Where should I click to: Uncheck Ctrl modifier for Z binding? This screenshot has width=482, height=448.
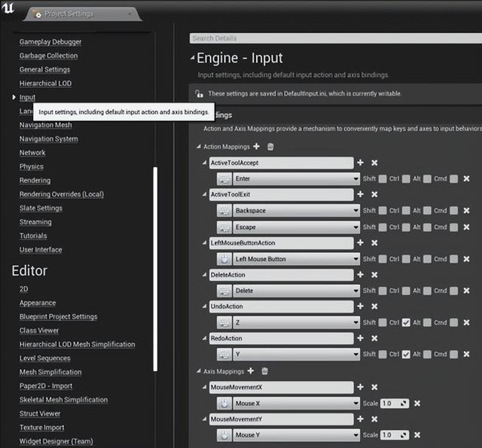pos(406,322)
